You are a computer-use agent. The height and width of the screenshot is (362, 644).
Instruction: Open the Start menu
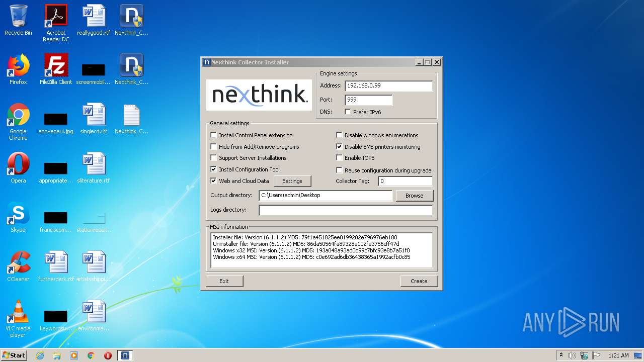click(14, 355)
